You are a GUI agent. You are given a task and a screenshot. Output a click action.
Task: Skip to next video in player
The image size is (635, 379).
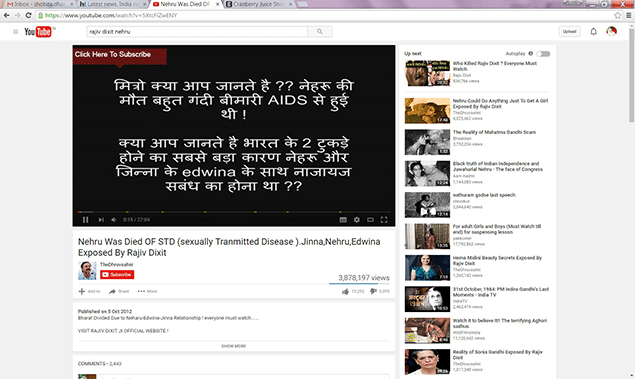(101, 219)
